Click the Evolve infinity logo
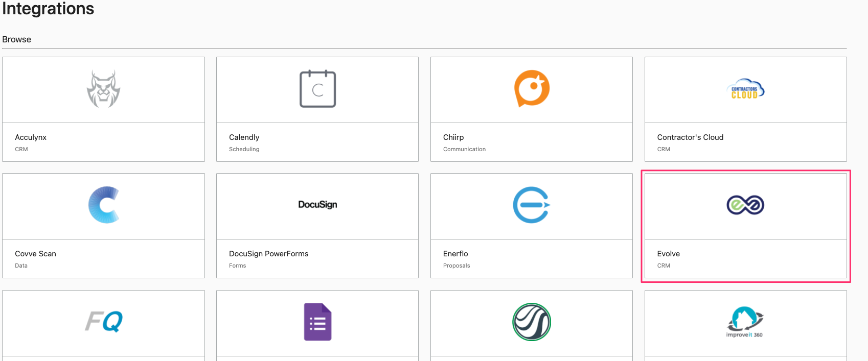This screenshot has width=868, height=361. (x=745, y=205)
